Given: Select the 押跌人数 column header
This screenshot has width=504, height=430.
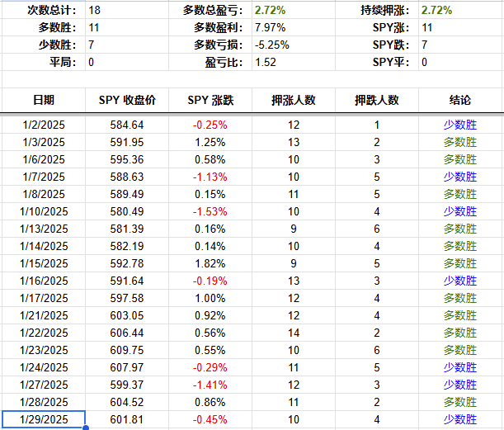Looking at the screenshot, I should (x=377, y=100).
